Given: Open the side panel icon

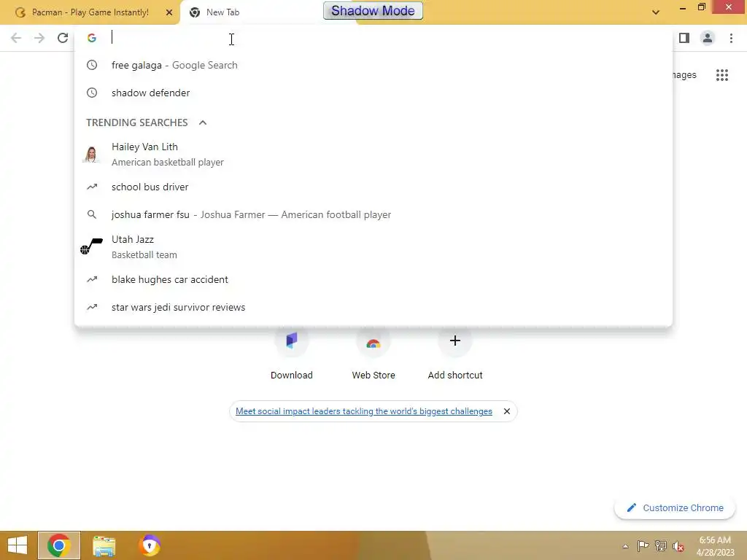Looking at the screenshot, I should (x=684, y=38).
